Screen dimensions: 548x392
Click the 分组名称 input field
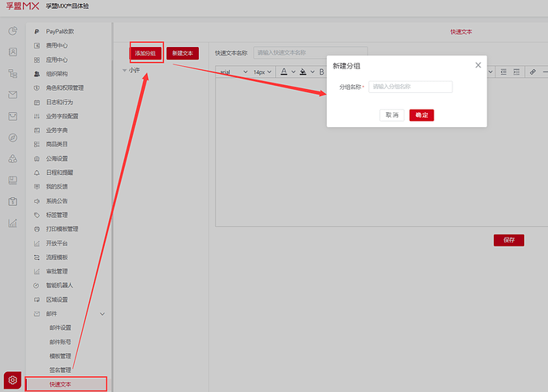point(410,87)
